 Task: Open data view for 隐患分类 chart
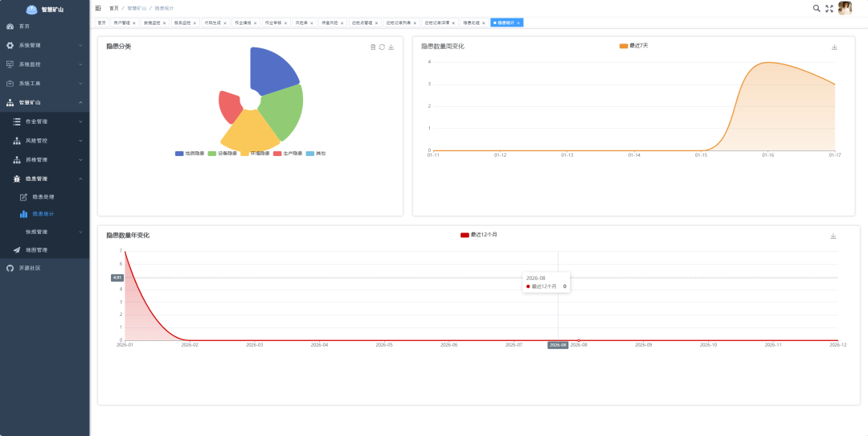[x=373, y=47]
